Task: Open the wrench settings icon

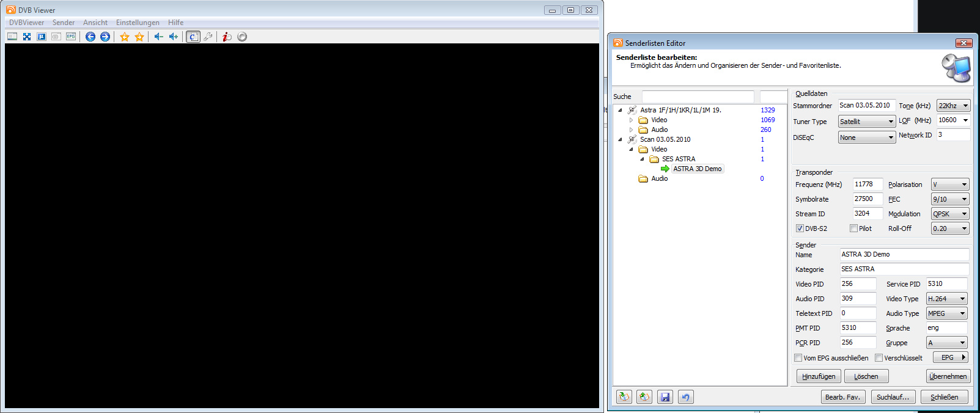Action: coord(208,37)
